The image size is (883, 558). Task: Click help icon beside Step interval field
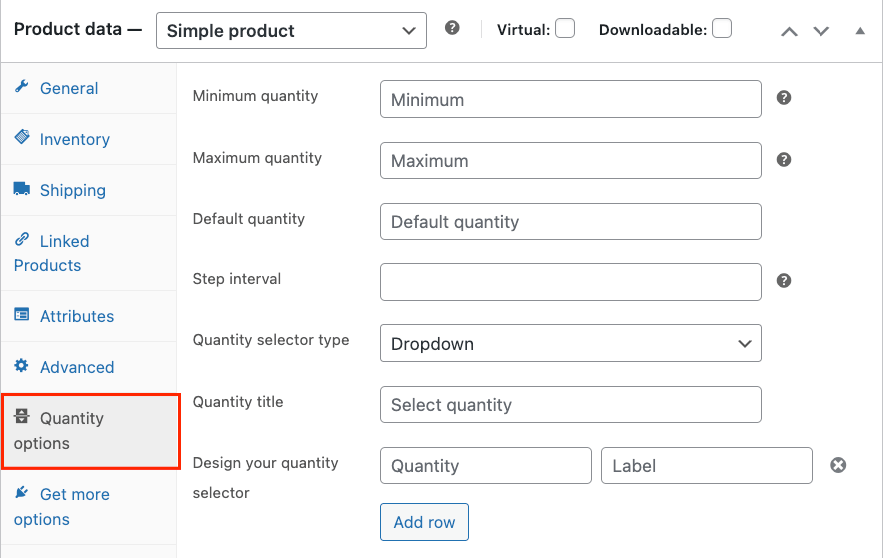click(783, 280)
